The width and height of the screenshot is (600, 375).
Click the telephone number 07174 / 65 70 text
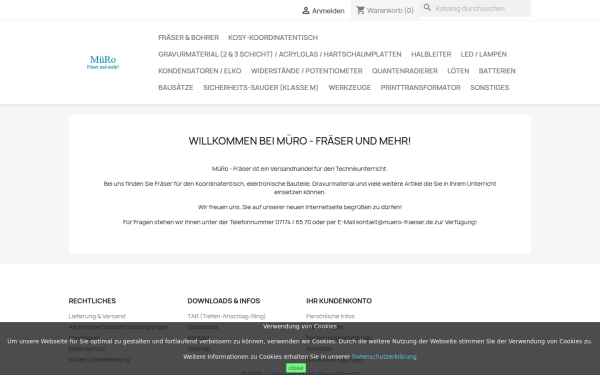[x=293, y=222]
